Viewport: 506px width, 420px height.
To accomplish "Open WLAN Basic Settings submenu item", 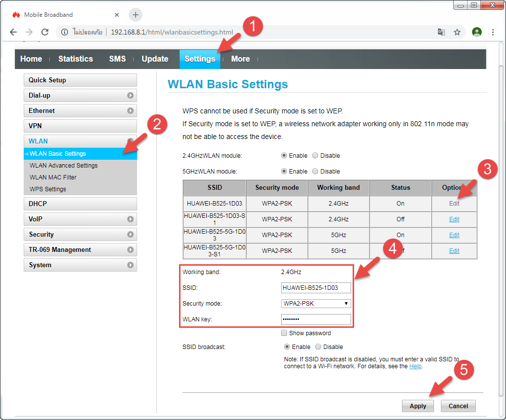I will (80, 153).
